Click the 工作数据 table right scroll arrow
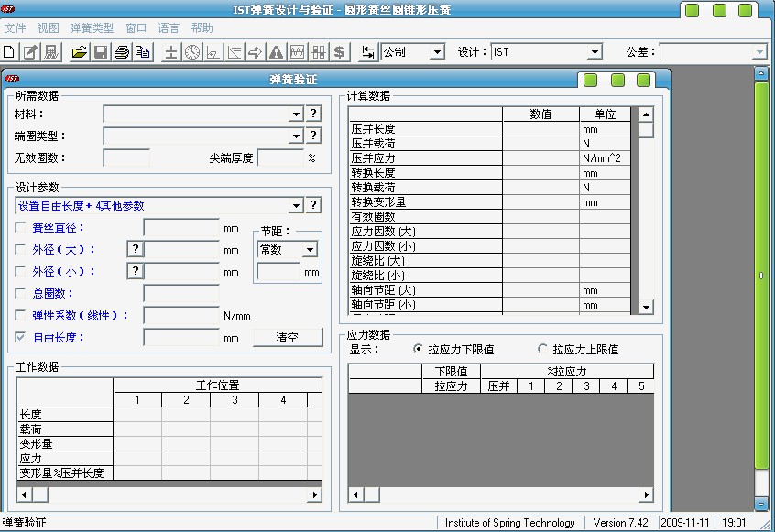Image resolution: width=775 pixels, height=532 pixels. pos(314,494)
